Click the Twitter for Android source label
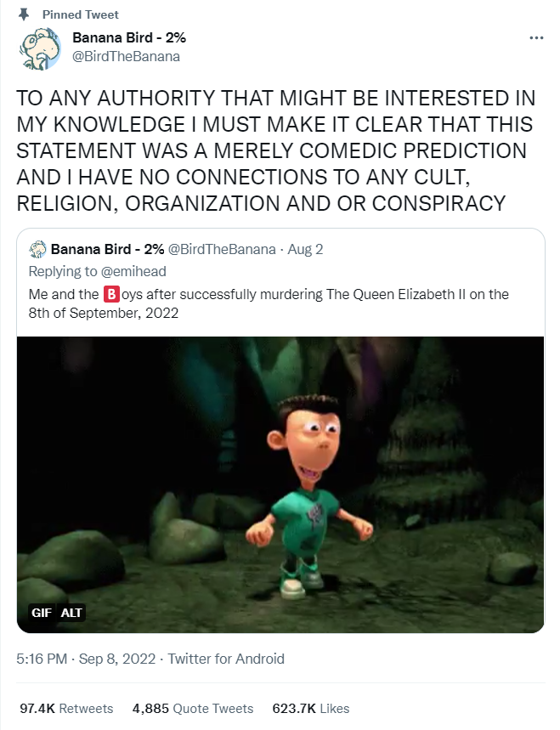Image resolution: width=560 pixels, height=730 pixels. [x=226, y=659]
